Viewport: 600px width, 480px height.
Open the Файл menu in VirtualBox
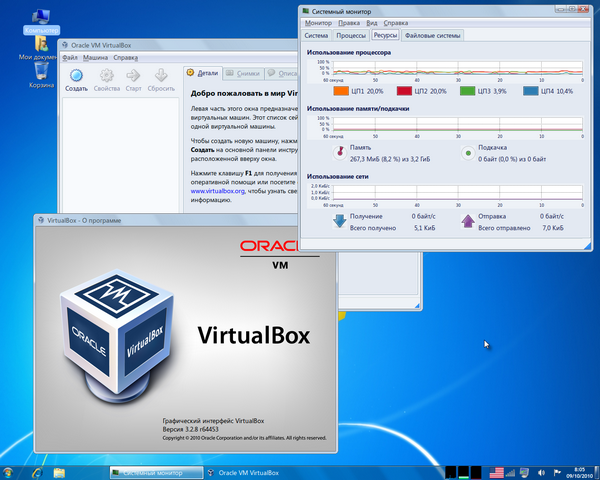coord(70,58)
